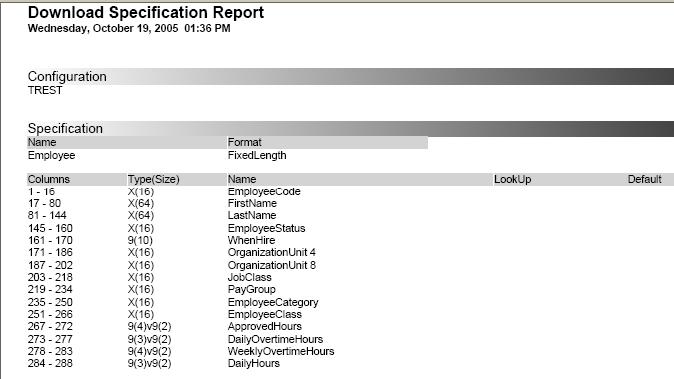Screen dimensions: 674x379
Task: Select the 284 - 288 column range
Action: point(50,364)
